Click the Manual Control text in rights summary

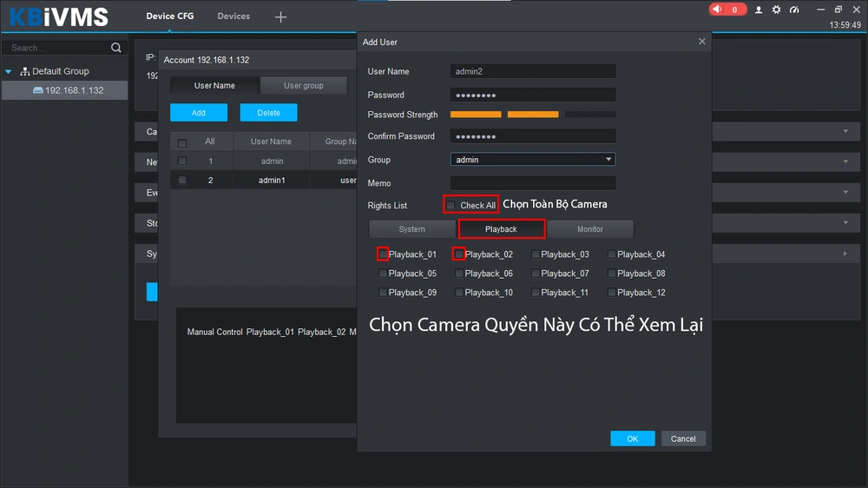(x=214, y=332)
